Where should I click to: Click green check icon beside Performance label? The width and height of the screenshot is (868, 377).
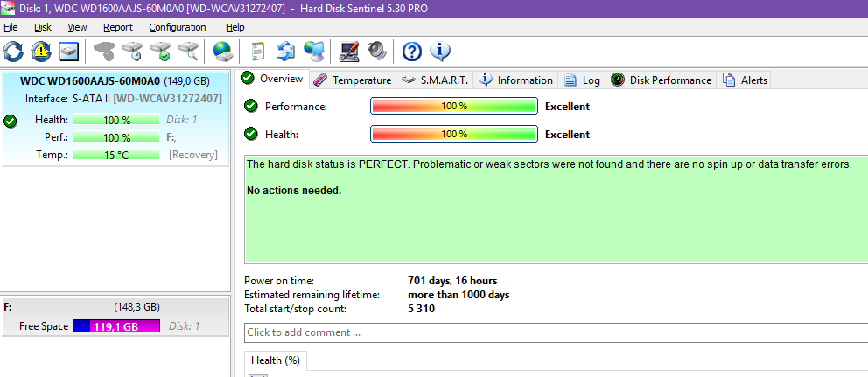coord(251,106)
